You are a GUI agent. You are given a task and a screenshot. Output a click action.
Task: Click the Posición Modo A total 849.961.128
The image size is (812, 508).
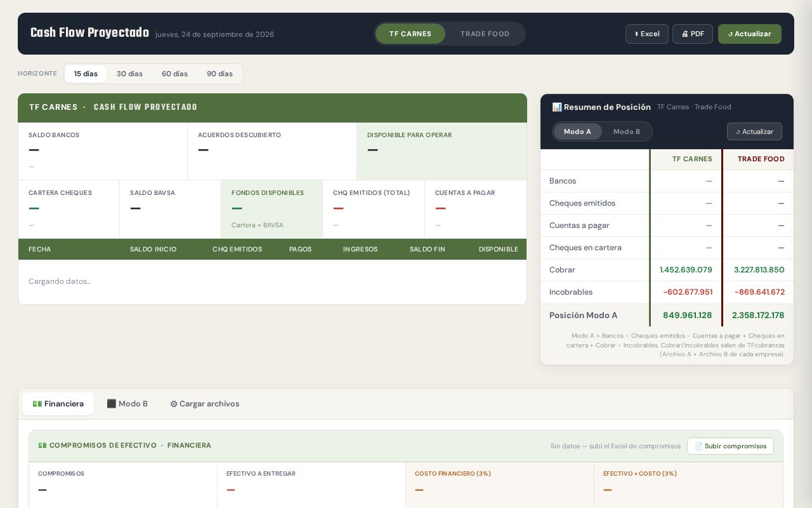coord(688,315)
